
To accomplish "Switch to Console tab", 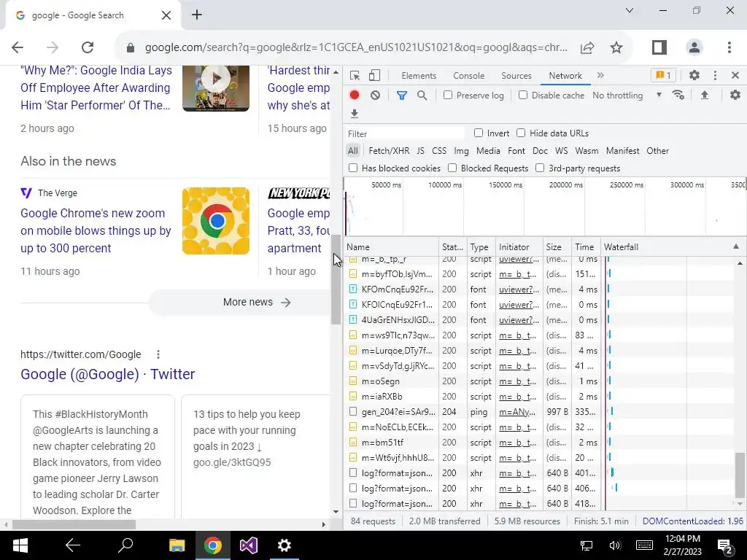I will point(469,76).
